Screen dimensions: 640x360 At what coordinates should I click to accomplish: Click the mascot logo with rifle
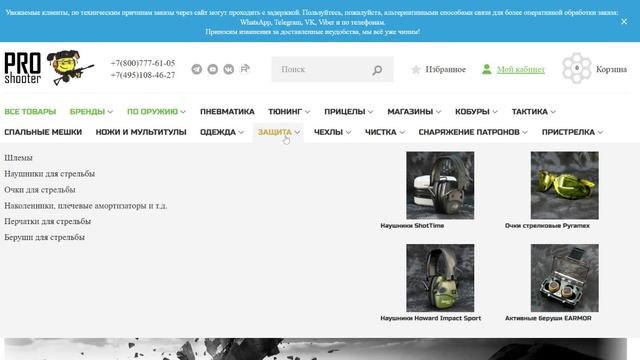[70, 67]
